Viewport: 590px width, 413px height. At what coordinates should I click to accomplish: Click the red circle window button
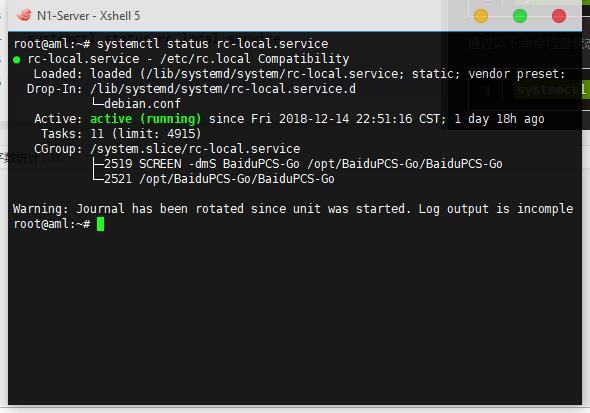tap(559, 16)
